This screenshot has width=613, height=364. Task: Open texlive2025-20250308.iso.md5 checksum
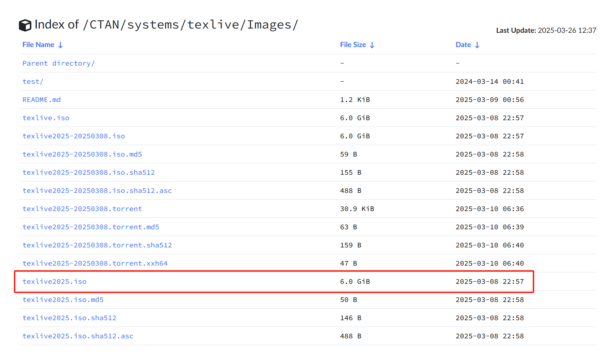pos(82,154)
